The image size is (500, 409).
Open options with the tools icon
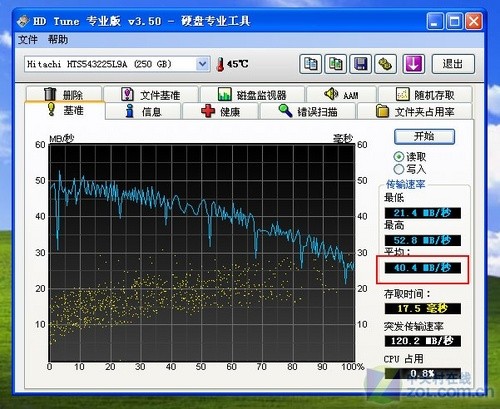pos(385,64)
